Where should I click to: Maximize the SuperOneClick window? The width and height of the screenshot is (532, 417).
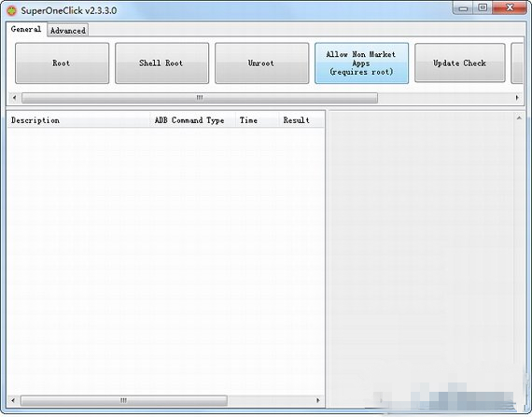(x=483, y=8)
